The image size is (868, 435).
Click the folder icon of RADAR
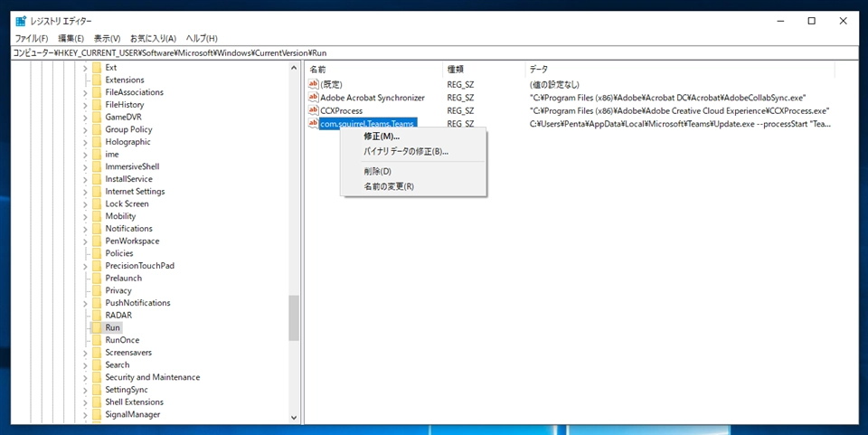97,315
